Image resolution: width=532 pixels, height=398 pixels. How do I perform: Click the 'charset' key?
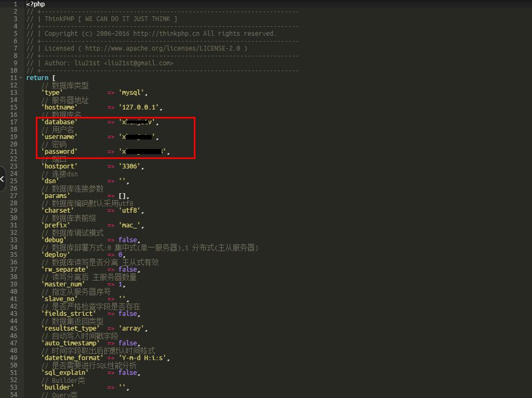click(x=58, y=211)
